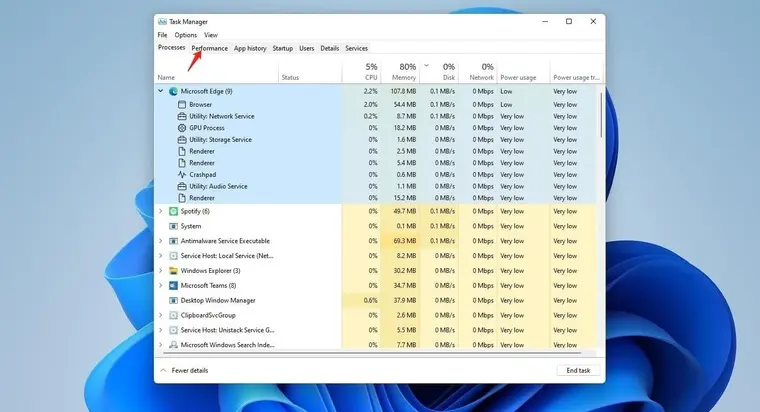Click the Windows Explorer folder icon

[x=173, y=270]
